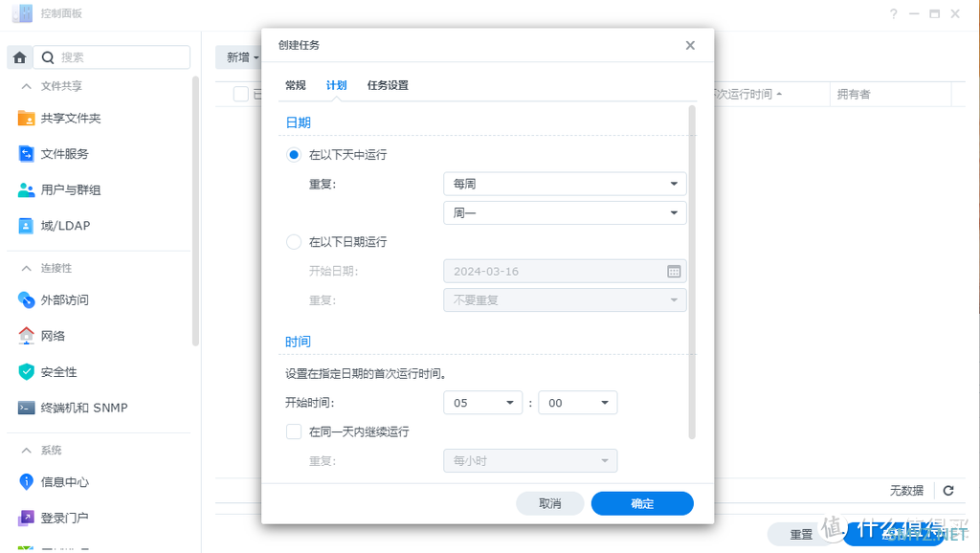Switch to the 任务设置 tab

coord(388,85)
